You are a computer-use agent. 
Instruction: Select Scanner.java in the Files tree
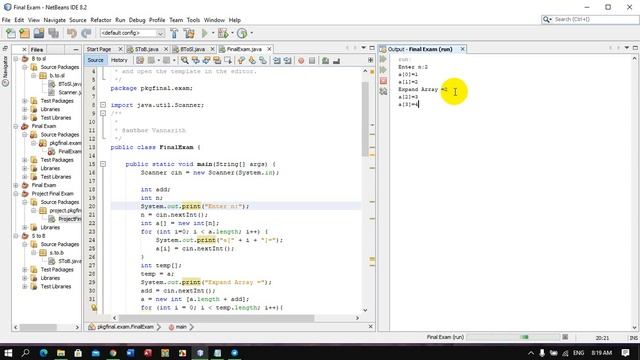coord(64,93)
